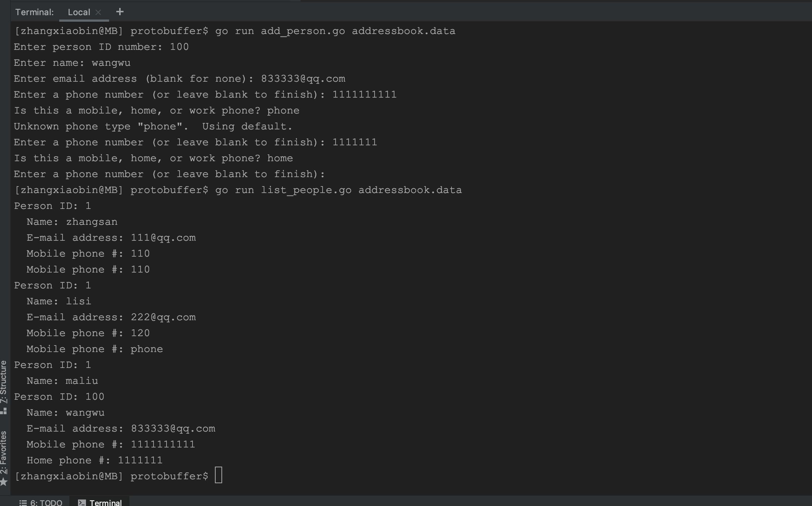Select the Local terminal tab
This screenshot has height=506, width=812.
[x=79, y=12]
